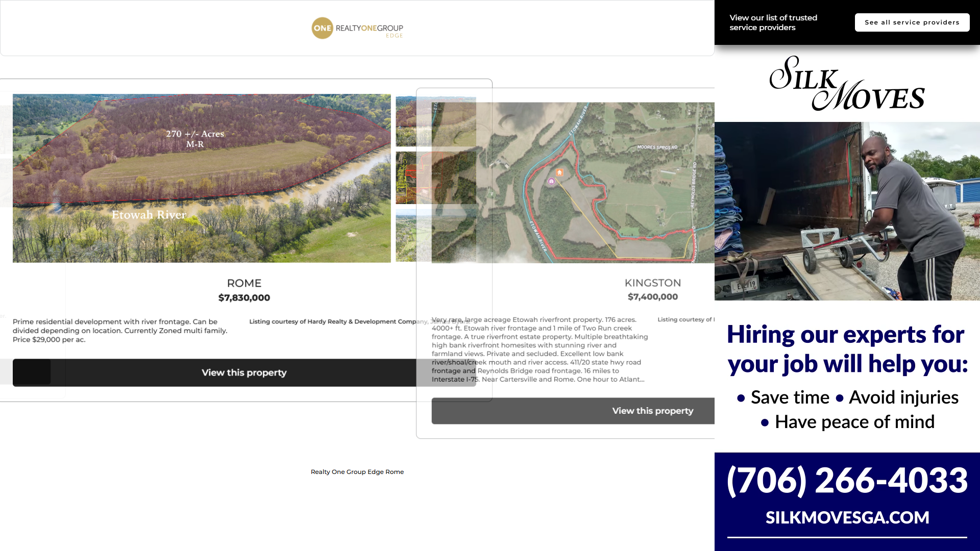Click the KINGSTON listing title
This screenshot has height=551, width=980.
click(652, 283)
